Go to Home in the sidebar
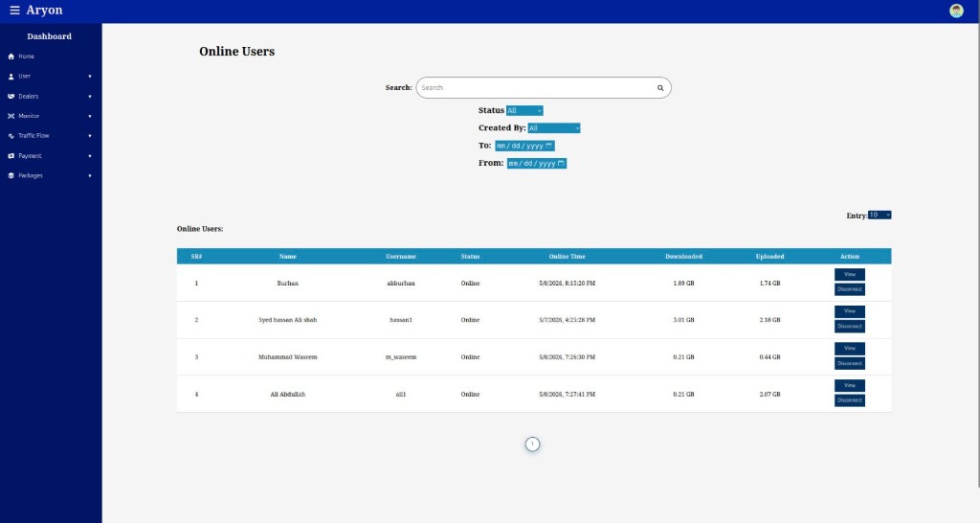 point(26,57)
